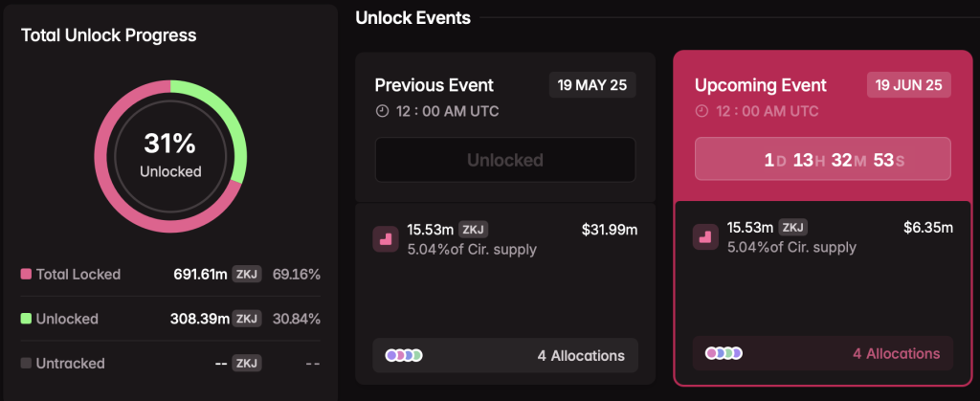Click the token icon in Previous Event details
Image resolution: width=980 pixels, height=401 pixels.
[x=386, y=239]
